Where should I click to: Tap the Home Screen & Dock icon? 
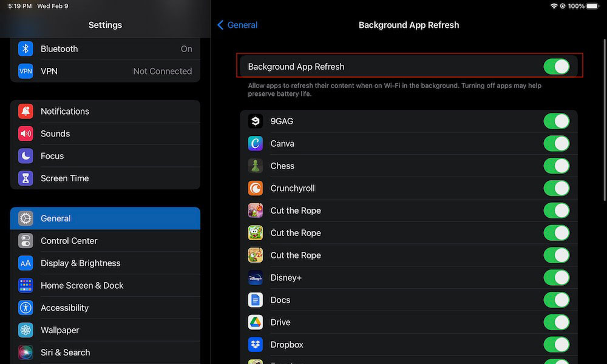(25, 285)
